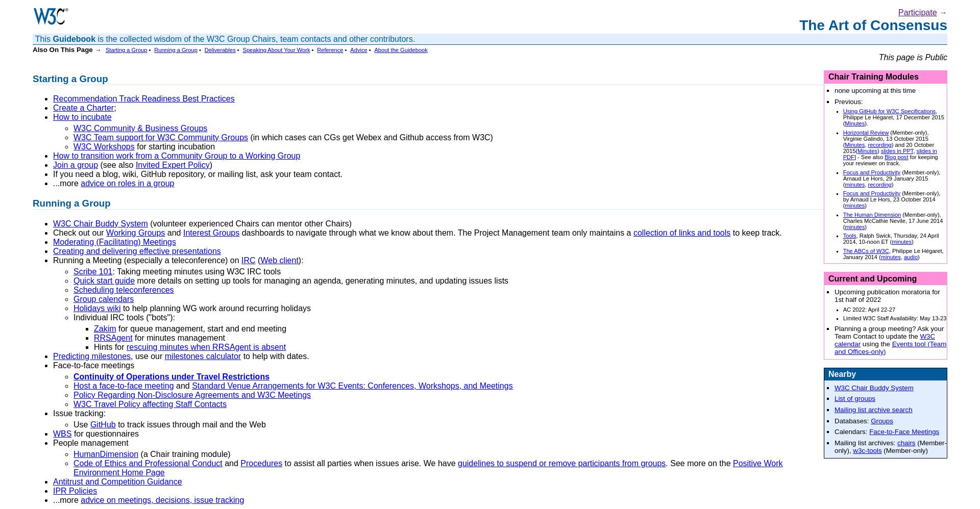Open Community Group to Working Group transition link
980x509 pixels.
(177, 156)
